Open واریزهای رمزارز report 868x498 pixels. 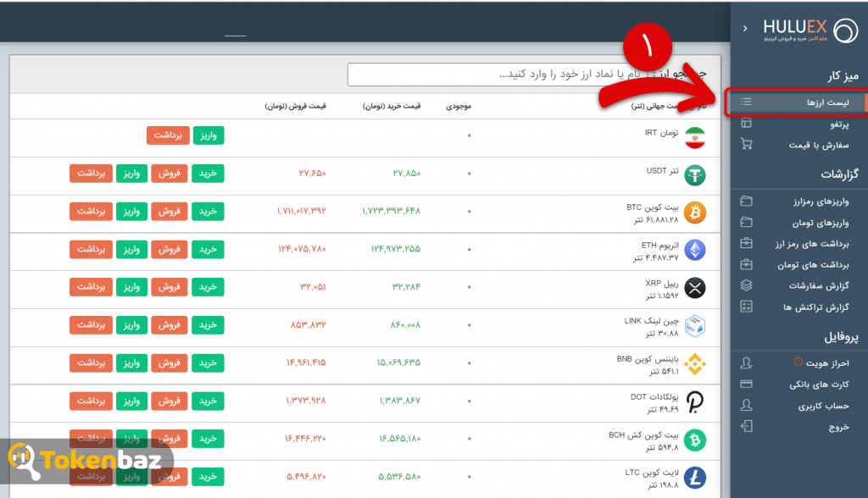point(821,202)
